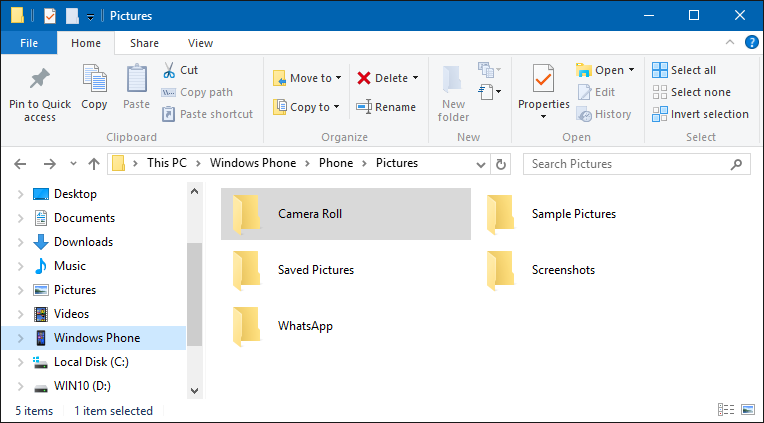
Task: Click Invert selection
Action: [x=700, y=114]
